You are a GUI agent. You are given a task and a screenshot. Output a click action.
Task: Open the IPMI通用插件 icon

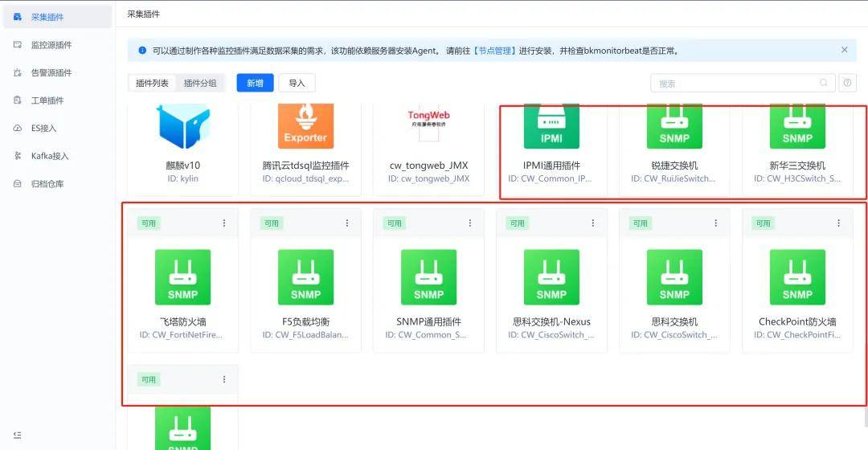(x=551, y=126)
